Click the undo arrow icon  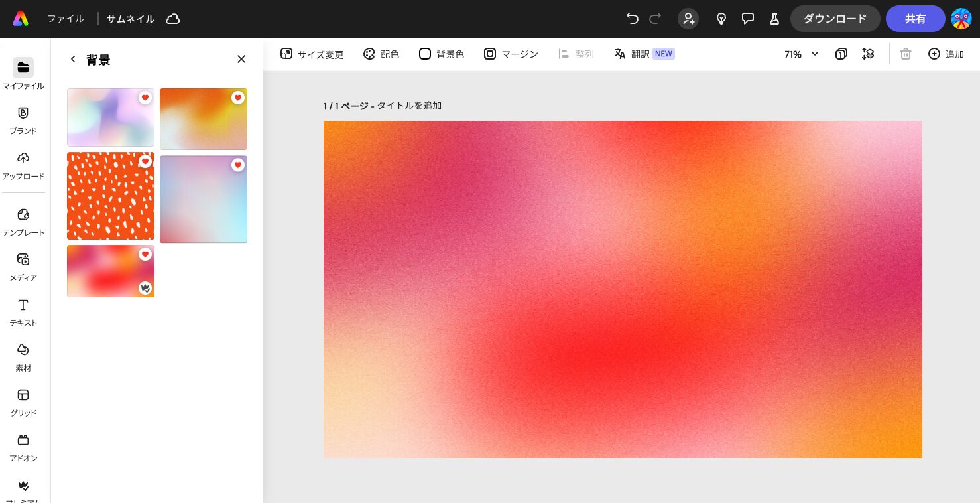632,19
